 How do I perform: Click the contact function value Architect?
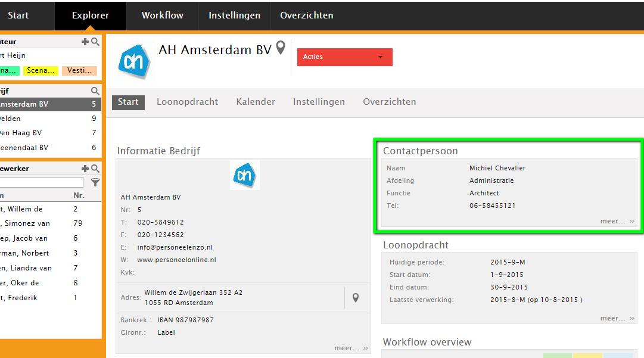[x=484, y=194]
